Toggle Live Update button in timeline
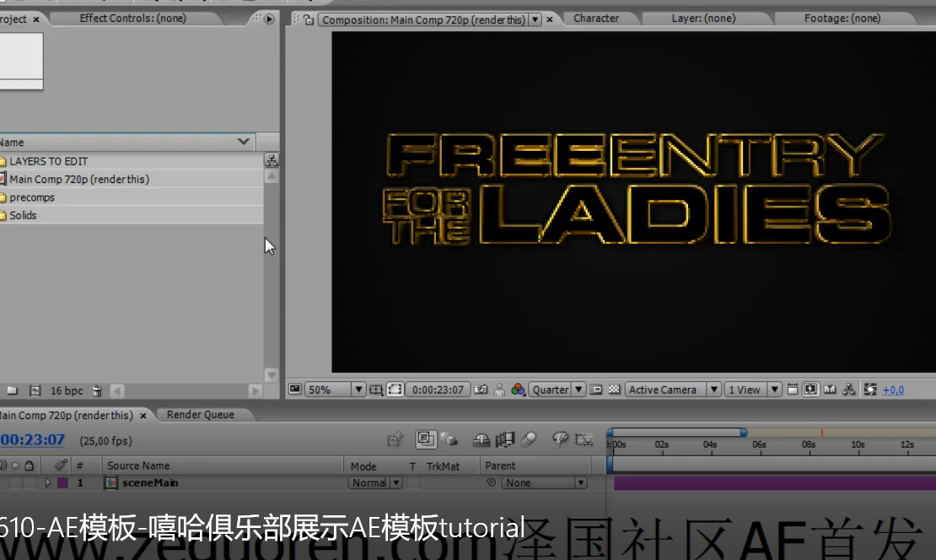 [426, 439]
